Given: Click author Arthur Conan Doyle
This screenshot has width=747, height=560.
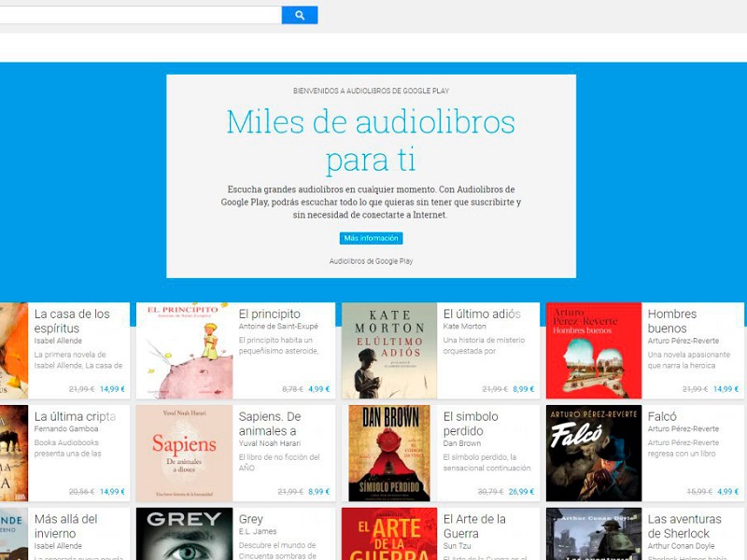Looking at the screenshot, I should pyautogui.click(x=681, y=546).
